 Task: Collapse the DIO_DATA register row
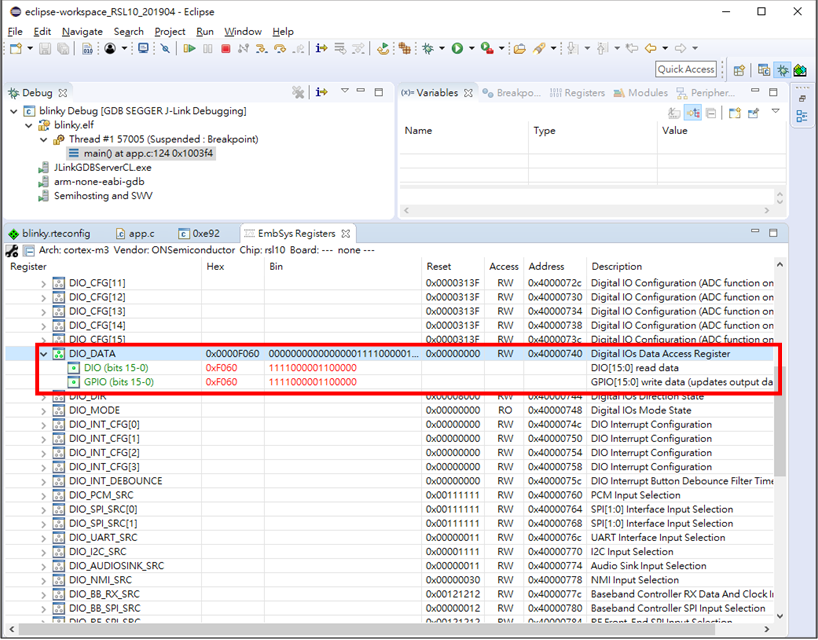coord(43,354)
